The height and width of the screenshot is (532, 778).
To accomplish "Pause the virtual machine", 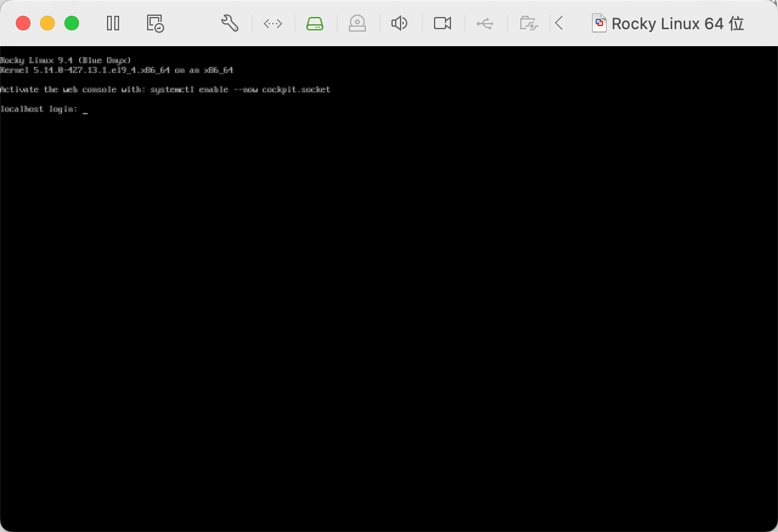I will 113,23.
